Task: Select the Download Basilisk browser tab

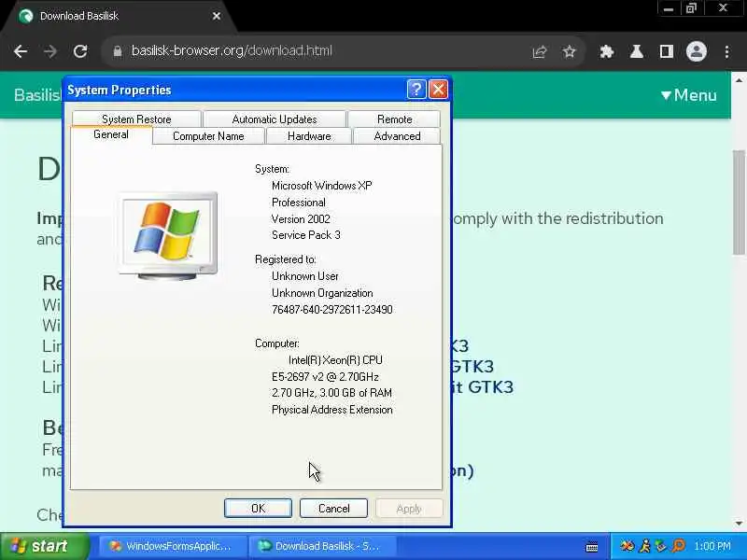Action: 120,16
